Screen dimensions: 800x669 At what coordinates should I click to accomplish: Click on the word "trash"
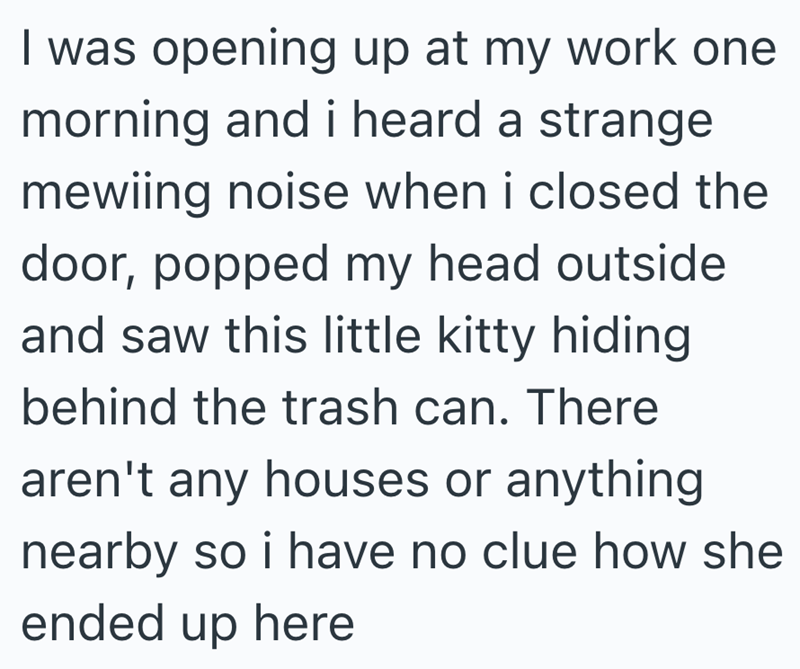336,407
